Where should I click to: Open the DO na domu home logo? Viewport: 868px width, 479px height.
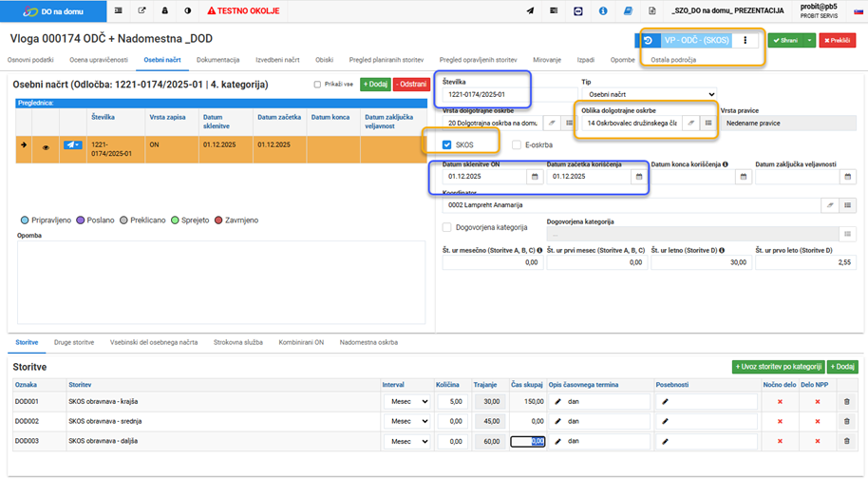click(x=53, y=11)
